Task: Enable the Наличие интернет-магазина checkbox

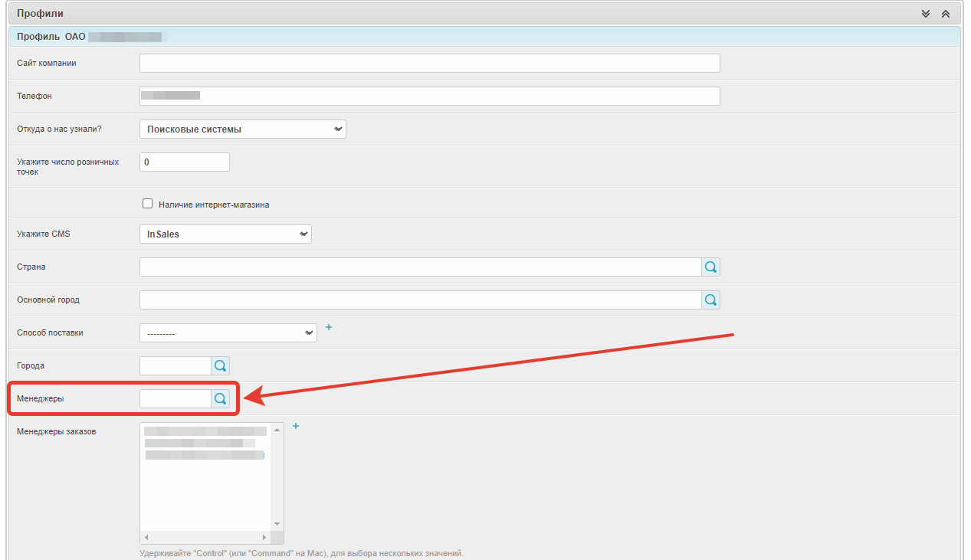Action: coord(148,204)
